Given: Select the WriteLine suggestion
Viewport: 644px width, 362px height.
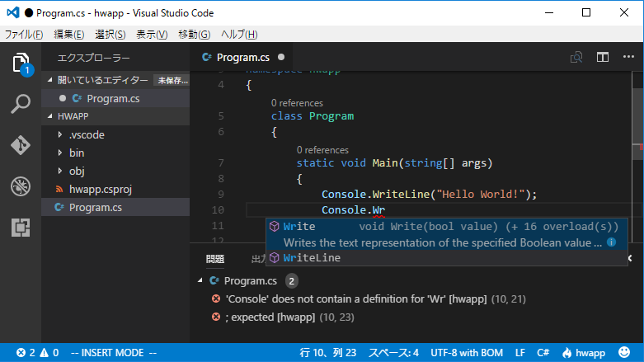Looking at the screenshot, I should coord(312,258).
